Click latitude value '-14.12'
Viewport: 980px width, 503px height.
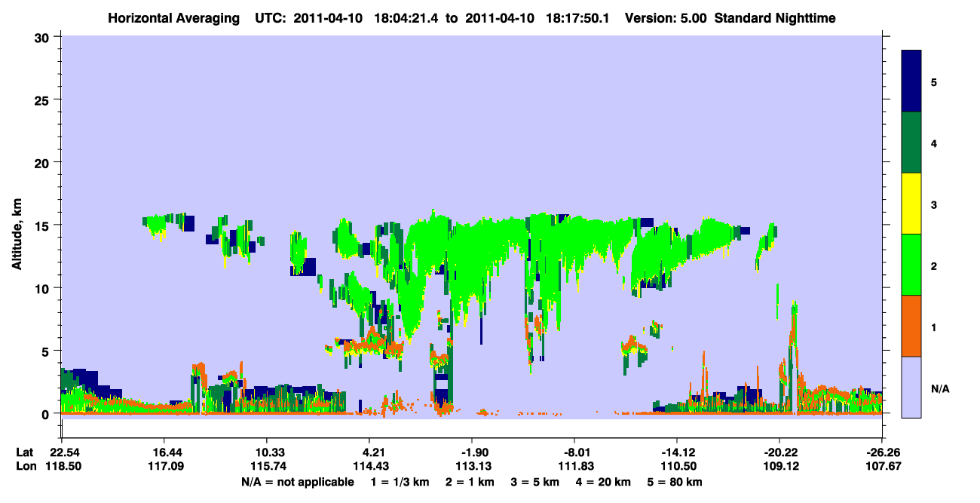click(677, 452)
